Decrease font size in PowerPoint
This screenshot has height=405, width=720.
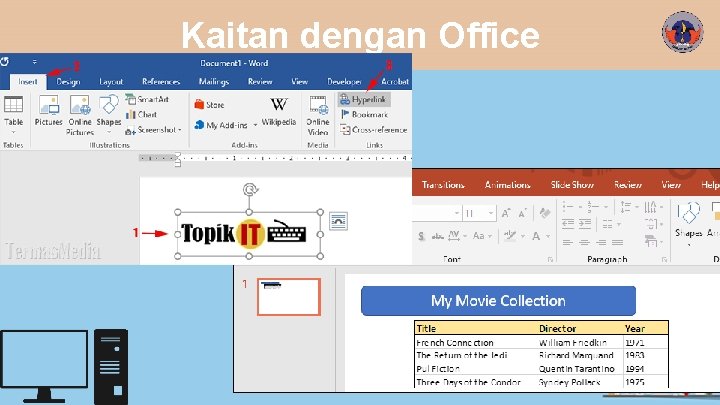pyautogui.click(x=523, y=213)
